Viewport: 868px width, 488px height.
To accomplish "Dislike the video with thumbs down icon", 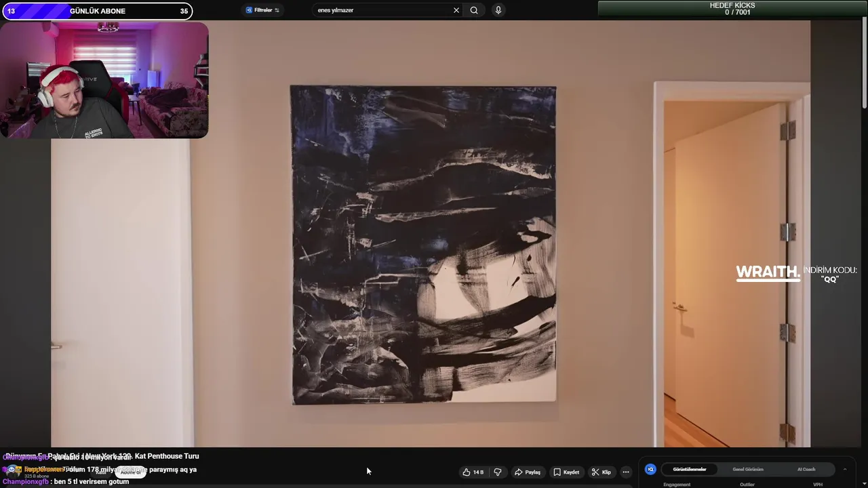I will tap(498, 472).
